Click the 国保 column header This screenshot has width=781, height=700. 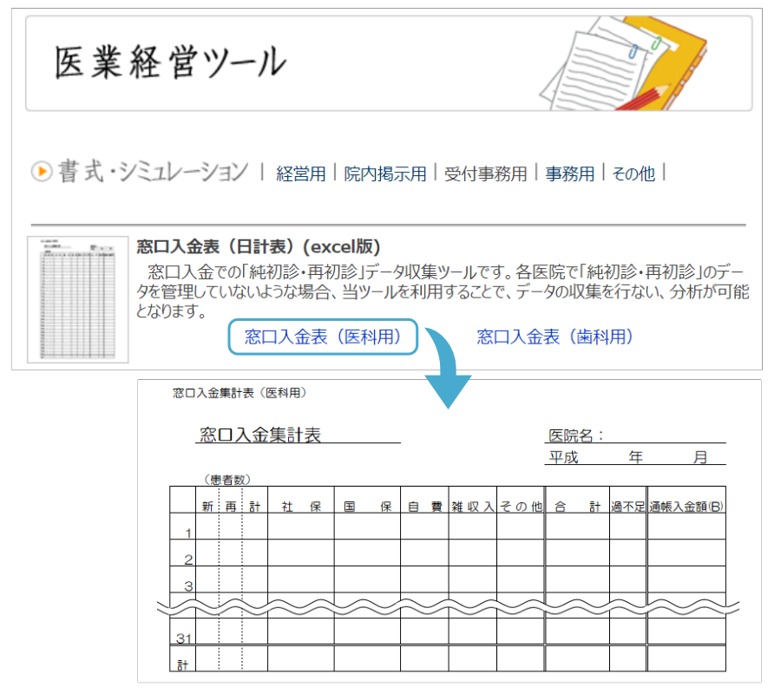(367, 507)
